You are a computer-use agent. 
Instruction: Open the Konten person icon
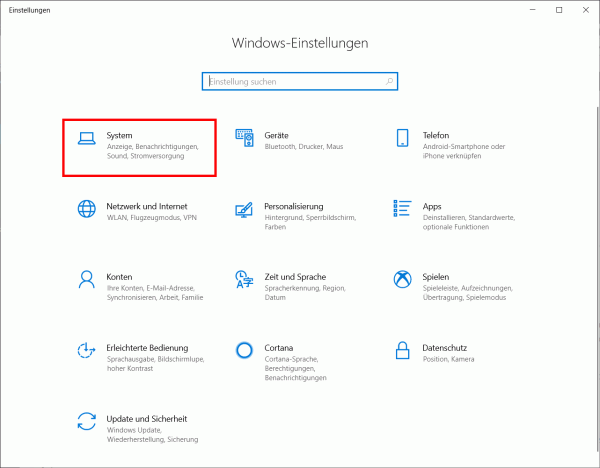pyautogui.click(x=86, y=279)
